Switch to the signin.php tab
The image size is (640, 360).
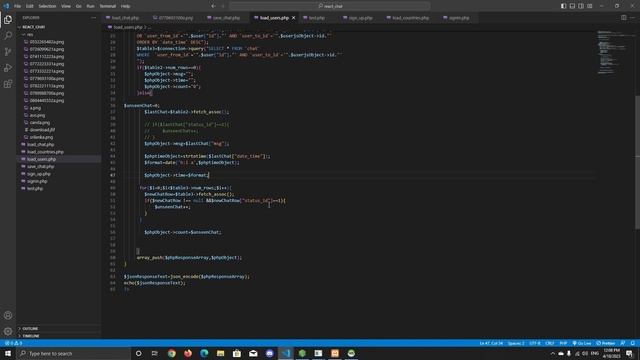(x=459, y=18)
